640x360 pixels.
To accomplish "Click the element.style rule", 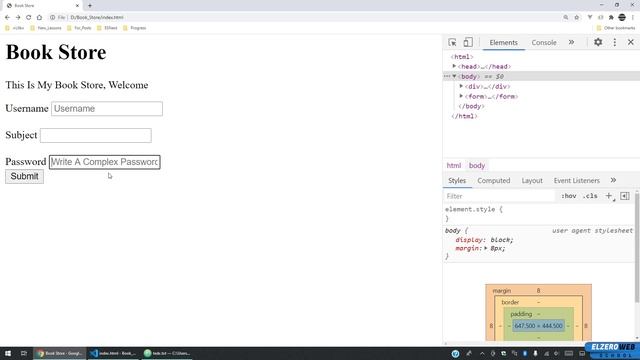I will pyautogui.click(x=473, y=209).
